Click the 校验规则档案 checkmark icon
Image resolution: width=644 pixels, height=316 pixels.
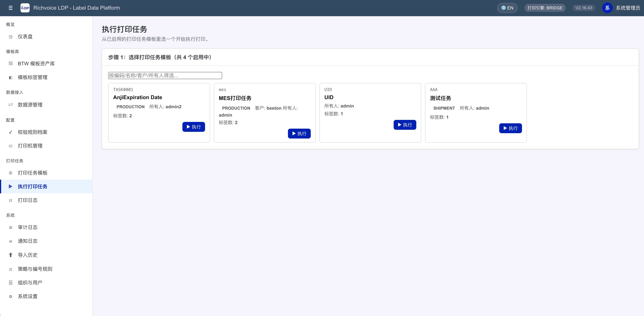coord(11,132)
